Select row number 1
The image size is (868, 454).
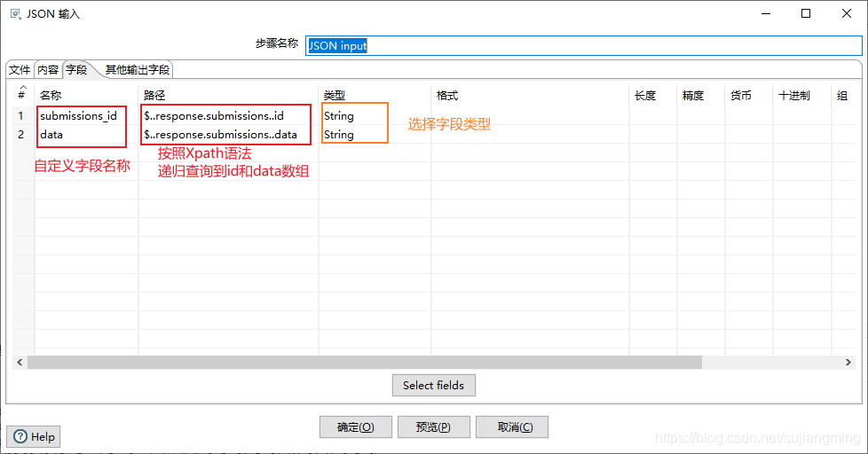[21, 115]
